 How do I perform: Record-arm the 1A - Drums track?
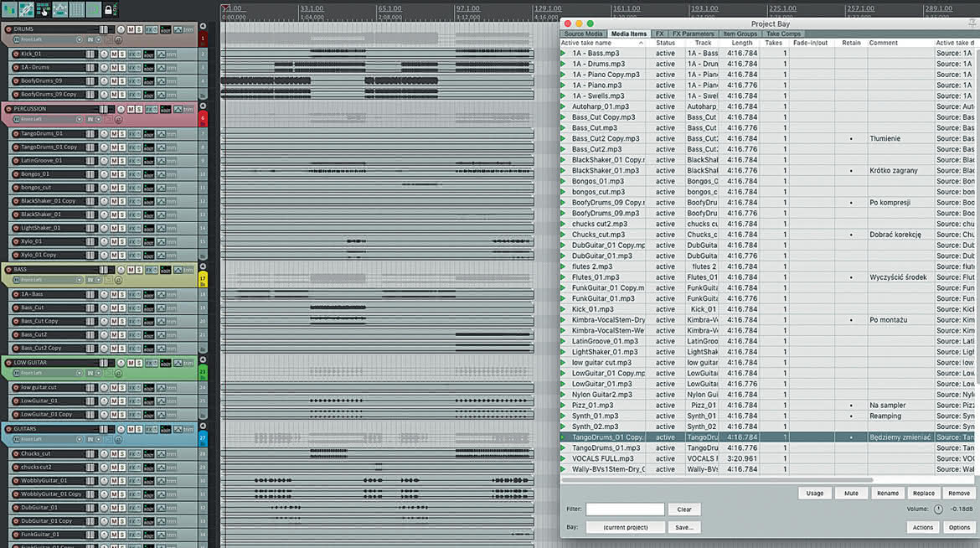coord(16,68)
